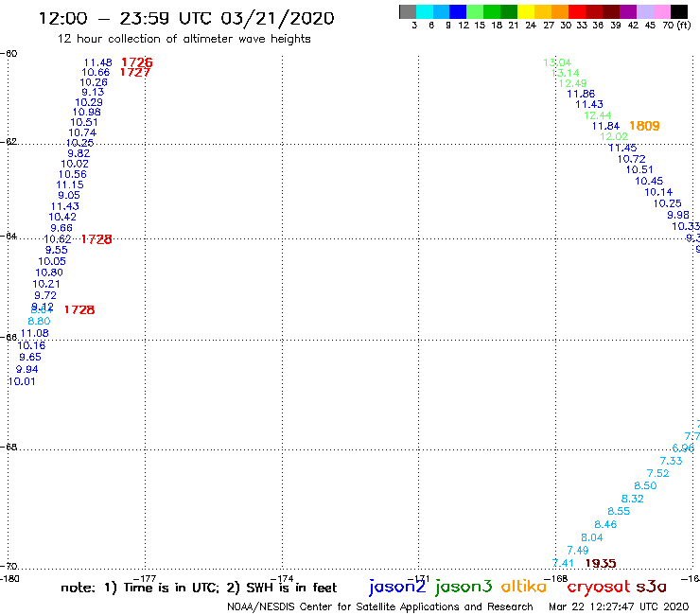
Task: Click the light blue value '7.33'
Action: (x=671, y=461)
